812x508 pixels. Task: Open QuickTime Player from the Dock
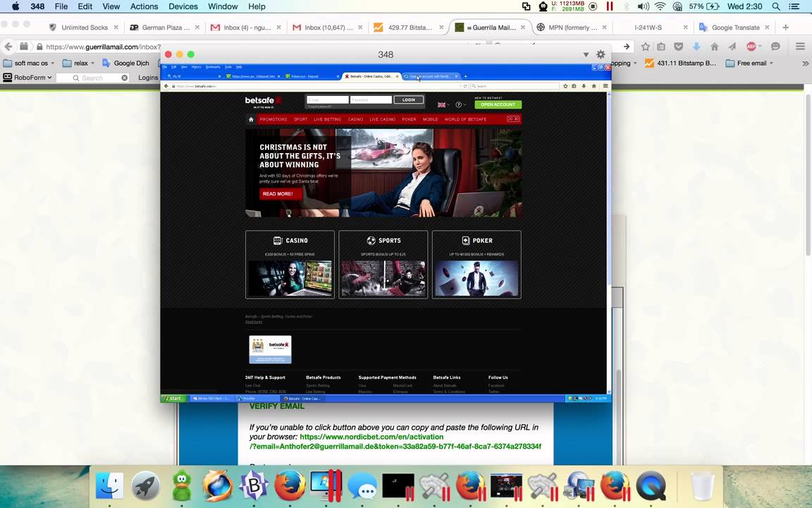(x=651, y=485)
